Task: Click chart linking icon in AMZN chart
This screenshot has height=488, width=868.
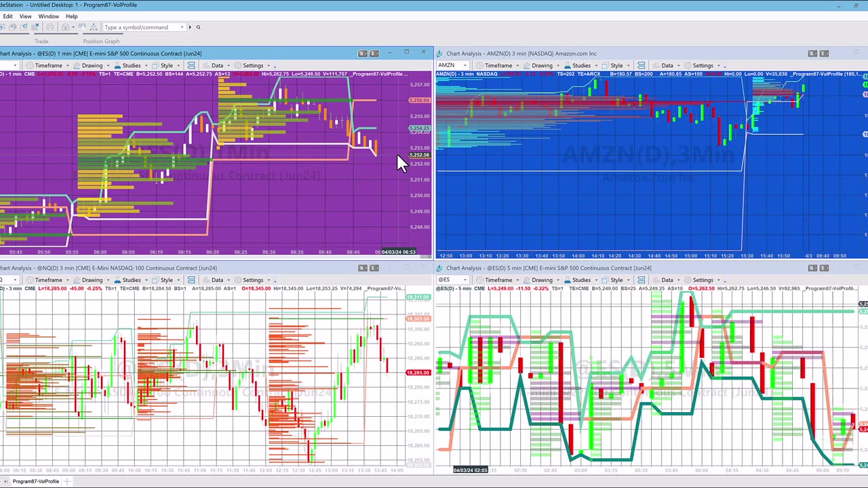Action: click(641, 66)
